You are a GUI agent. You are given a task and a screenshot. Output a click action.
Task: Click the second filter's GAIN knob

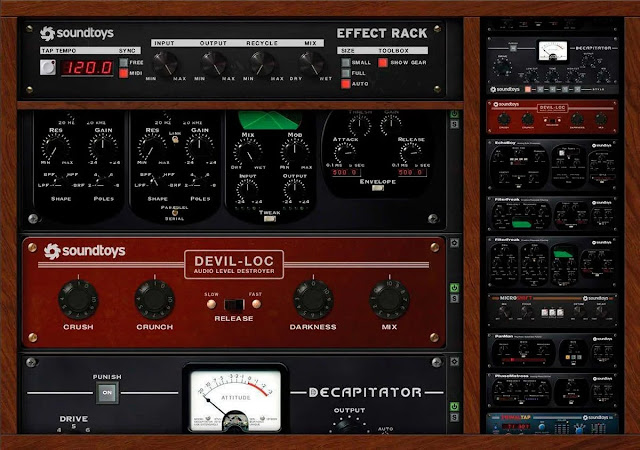tap(200, 148)
